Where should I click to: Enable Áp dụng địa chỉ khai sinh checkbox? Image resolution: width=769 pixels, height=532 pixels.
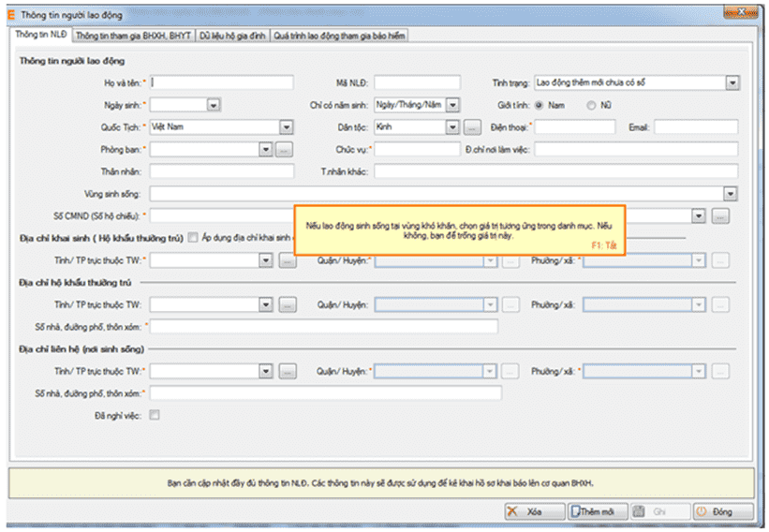193,238
